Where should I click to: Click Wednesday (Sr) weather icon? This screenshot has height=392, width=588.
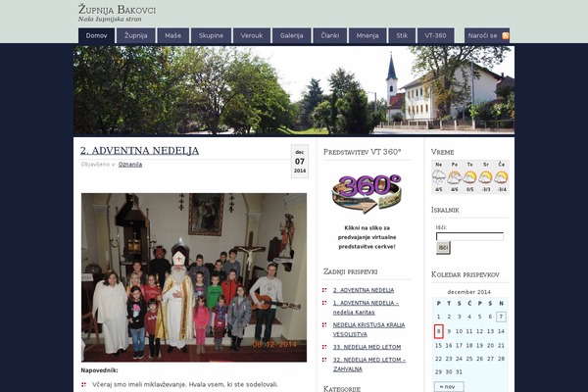pyautogui.click(x=486, y=176)
